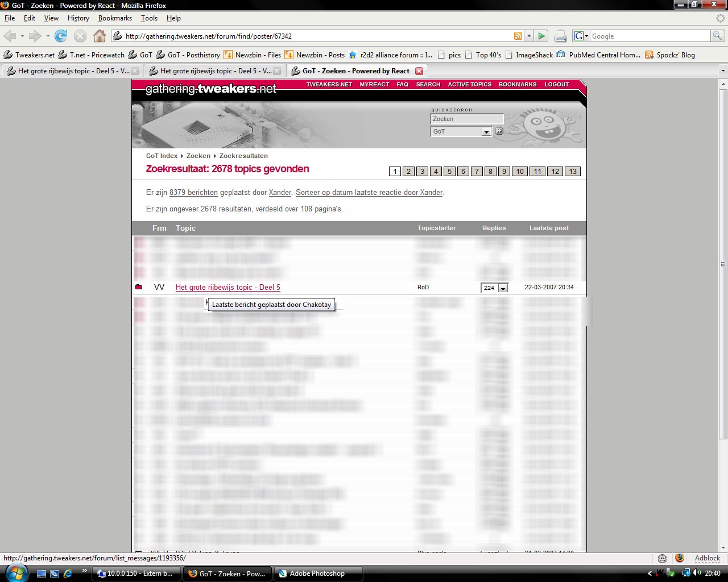
Task: Go back with the Back arrow
Action: point(10,36)
